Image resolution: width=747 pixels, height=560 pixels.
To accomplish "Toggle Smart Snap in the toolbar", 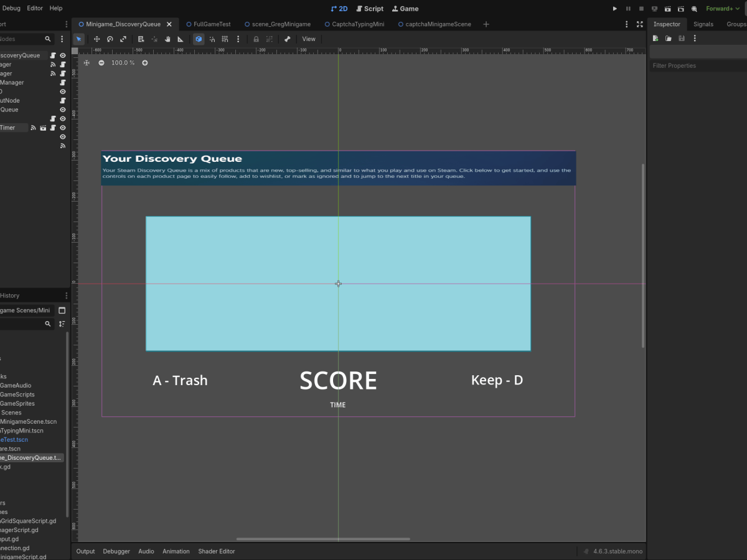I will (212, 39).
